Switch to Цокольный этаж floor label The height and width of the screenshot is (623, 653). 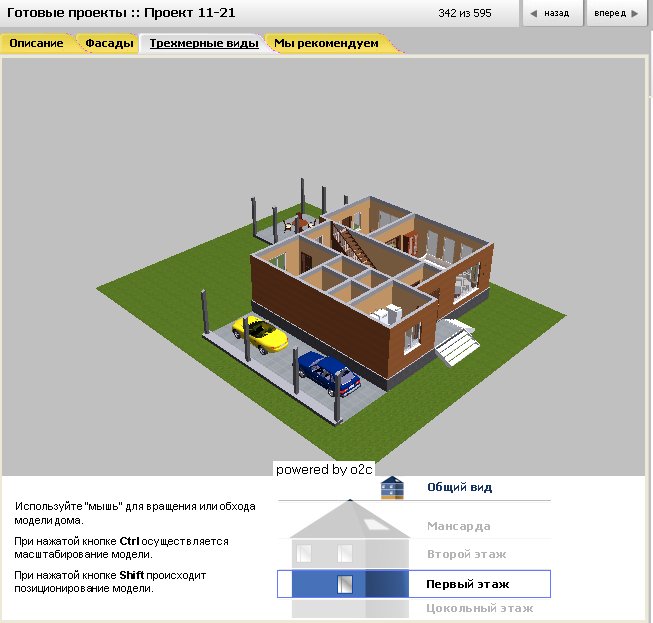click(x=479, y=608)
